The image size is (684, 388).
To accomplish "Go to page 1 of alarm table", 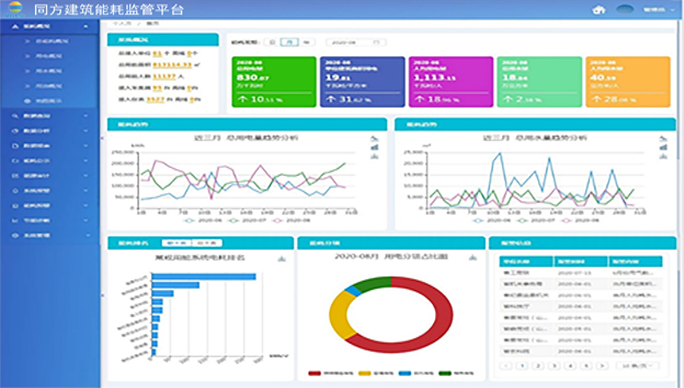I will pyautogui.click(x=522, y=366).
